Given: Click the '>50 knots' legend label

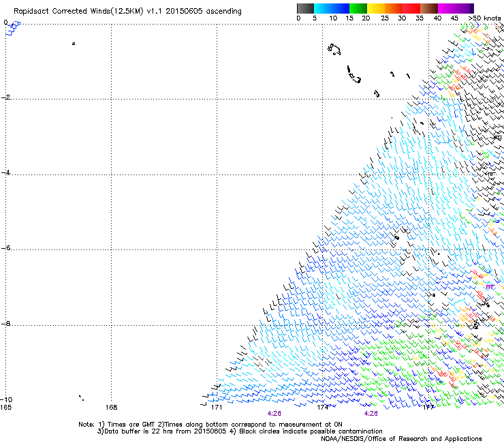Looking at the screenshot, I should (484, 18).
